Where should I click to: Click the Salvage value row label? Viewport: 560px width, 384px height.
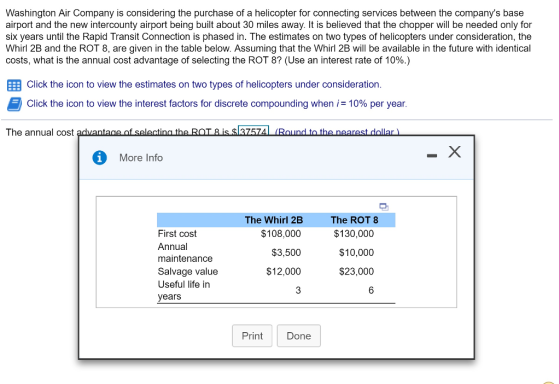coord(188,271)
